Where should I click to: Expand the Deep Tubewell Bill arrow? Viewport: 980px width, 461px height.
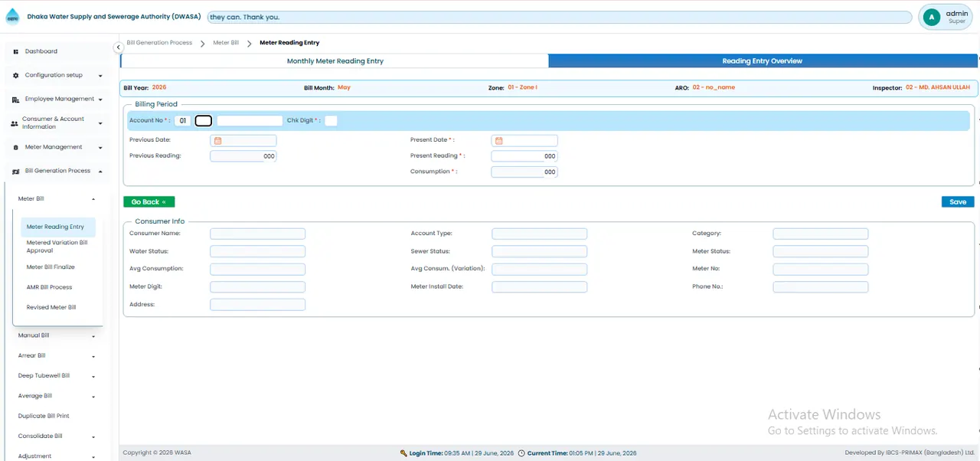point(93,377)
